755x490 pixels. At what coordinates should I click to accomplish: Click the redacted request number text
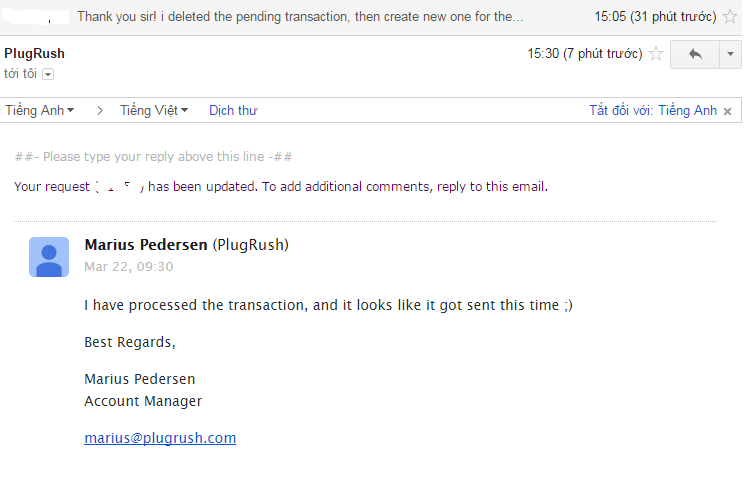pyautogui.click(x=120, y=187)
